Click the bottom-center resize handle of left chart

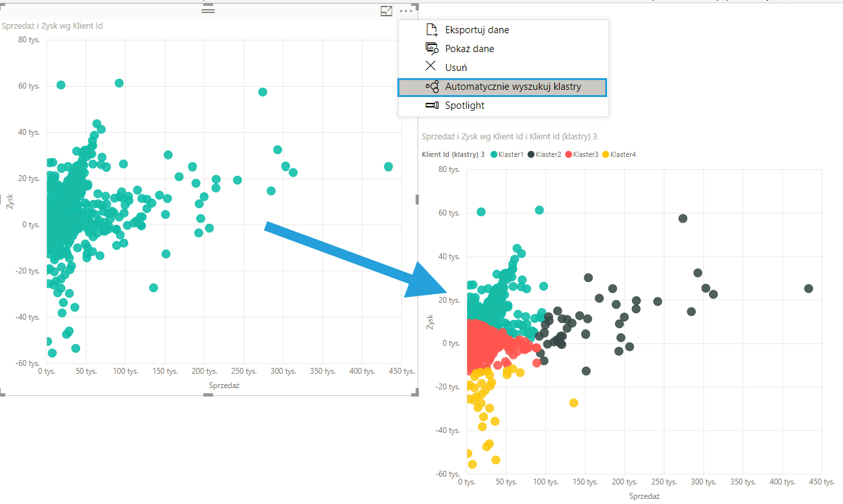(208, 393)
